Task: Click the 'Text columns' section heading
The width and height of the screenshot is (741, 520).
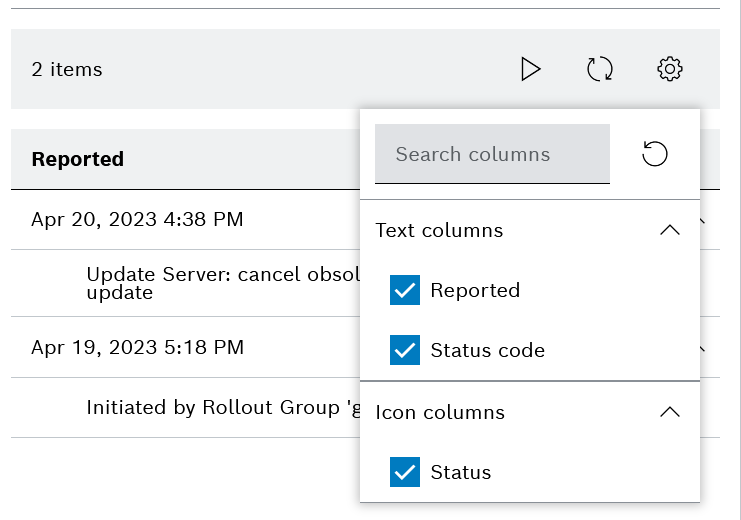Action: tap(439, 230)
